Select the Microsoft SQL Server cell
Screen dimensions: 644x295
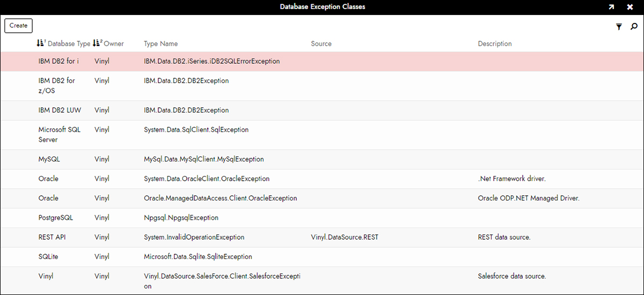click(60, 135)
